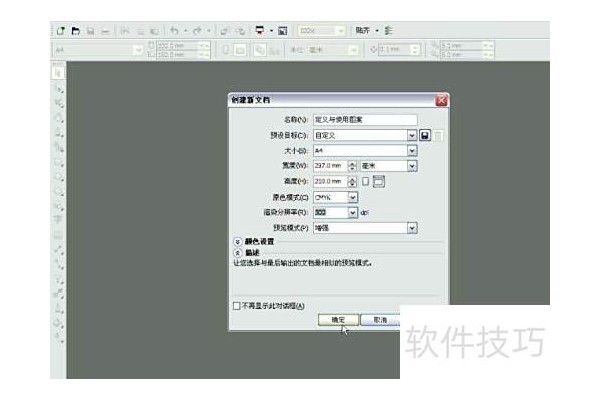Select the Ellipse tool in toolbox
The image size is (600, 400).
click(59, 177)
